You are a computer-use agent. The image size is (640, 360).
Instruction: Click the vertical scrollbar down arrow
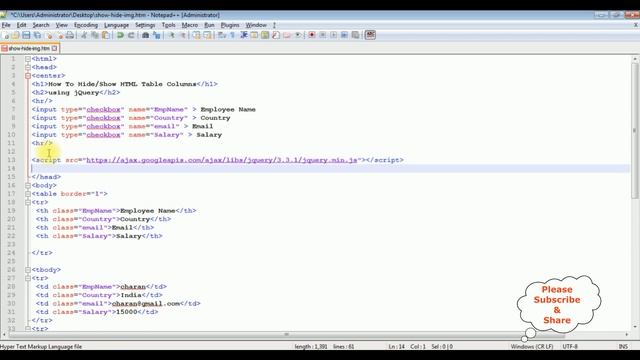[635, 327]
